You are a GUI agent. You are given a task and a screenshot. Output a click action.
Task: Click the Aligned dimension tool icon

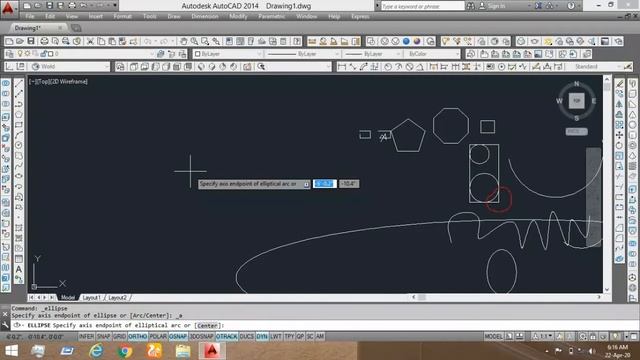tap(353, 67)
